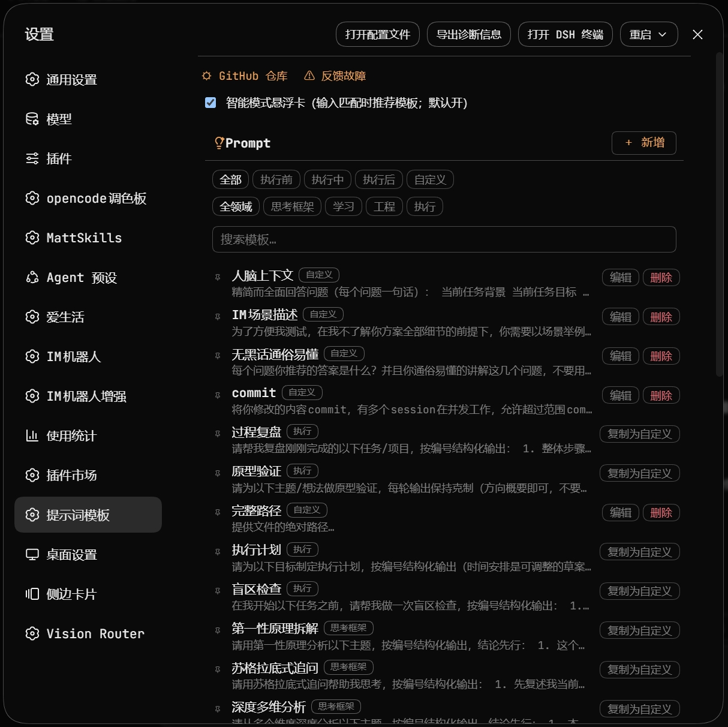
Task: Copy 过程复盘 as custom template
Action: 640,434
